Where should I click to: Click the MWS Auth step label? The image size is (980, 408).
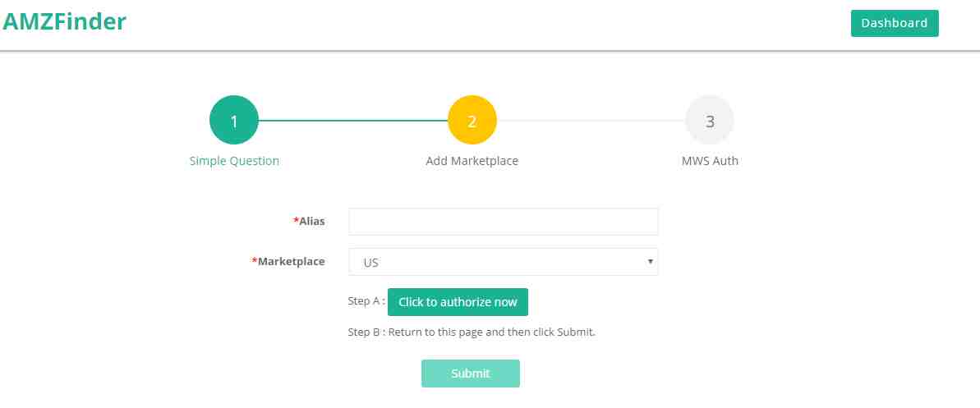(x=710, y=161)
